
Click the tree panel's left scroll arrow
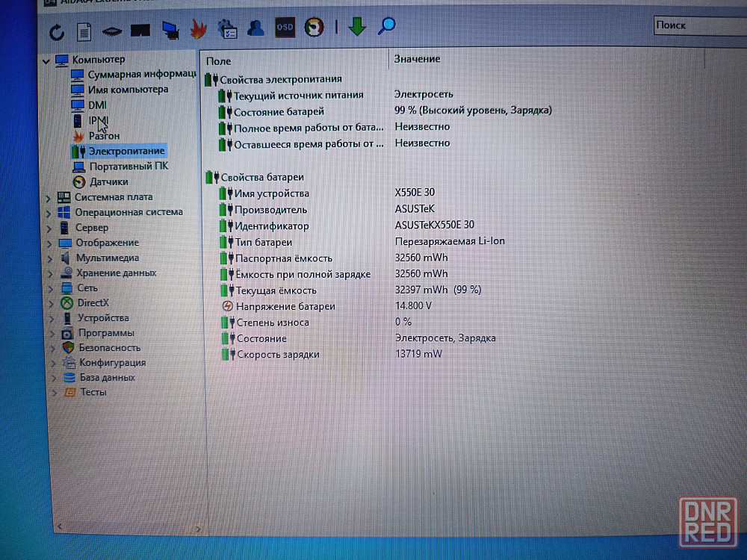click(x=60, y=526)
